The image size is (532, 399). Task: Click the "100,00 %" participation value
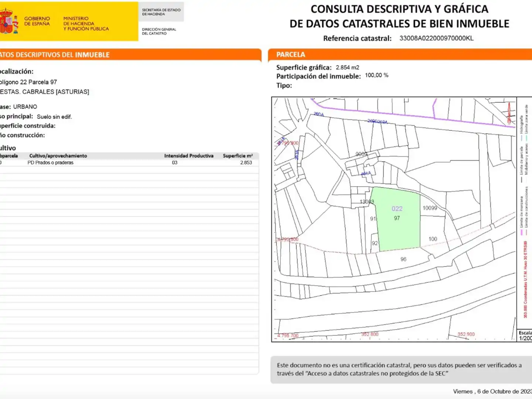pyautogui.click(x=376, y=75)
